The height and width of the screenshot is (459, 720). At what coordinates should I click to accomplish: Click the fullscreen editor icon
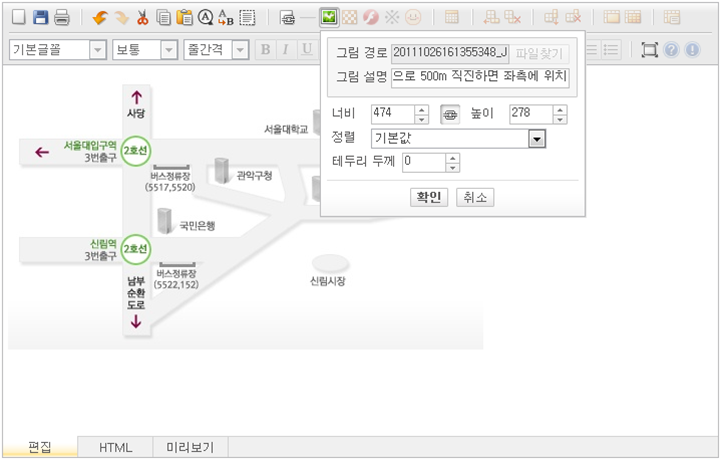(650, 50)
